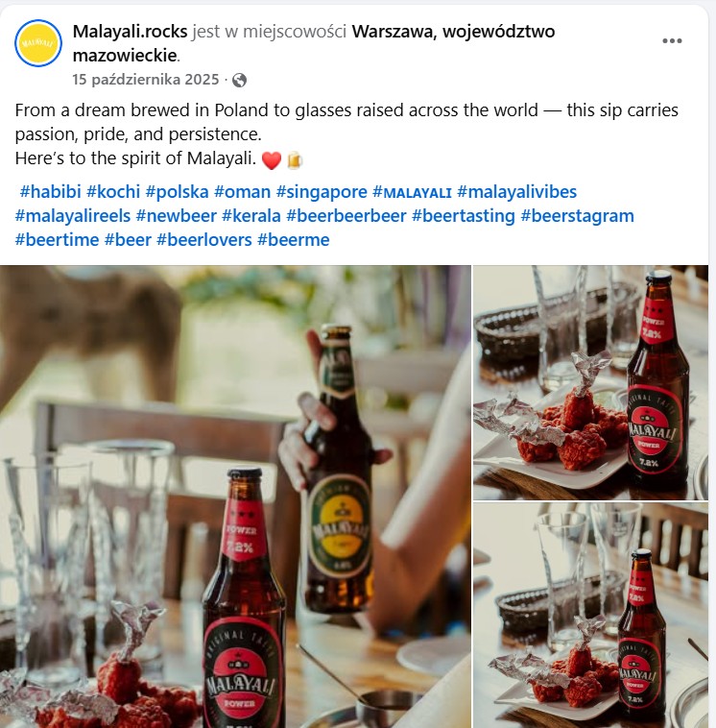Open the Warszawa, województwo mazowieckie location link
This screenshot has width=716, height=728.
coord(314,43)
